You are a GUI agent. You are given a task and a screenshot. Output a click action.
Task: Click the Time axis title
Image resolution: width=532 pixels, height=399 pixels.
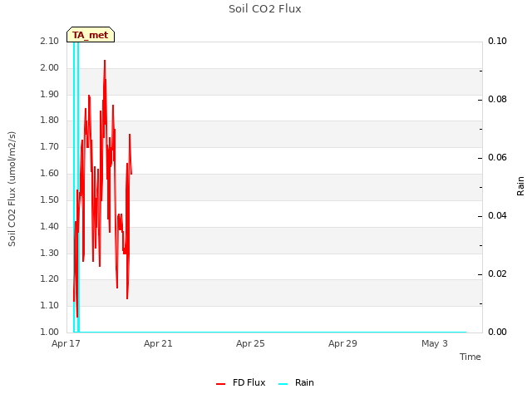click(x=470, y=357)
